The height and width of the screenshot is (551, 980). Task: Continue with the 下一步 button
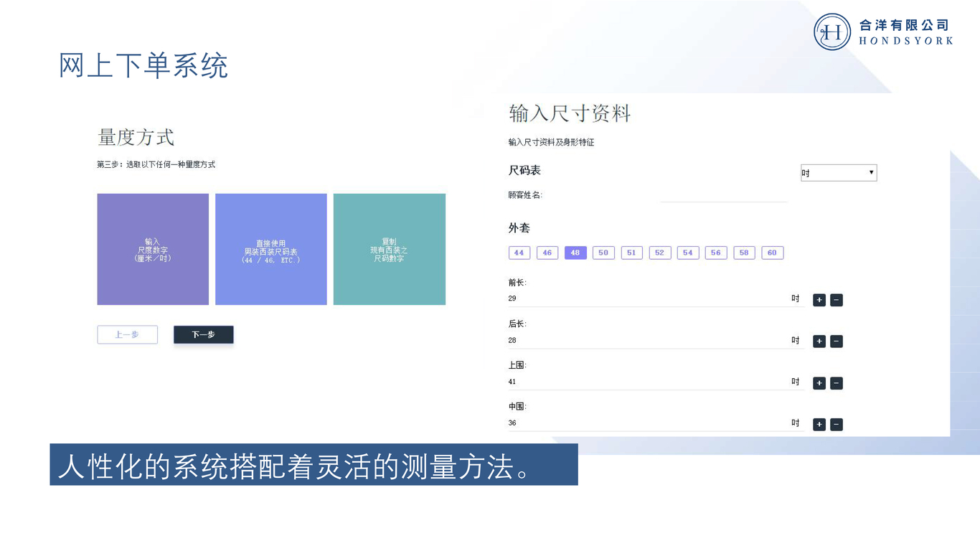pos(204,334)
